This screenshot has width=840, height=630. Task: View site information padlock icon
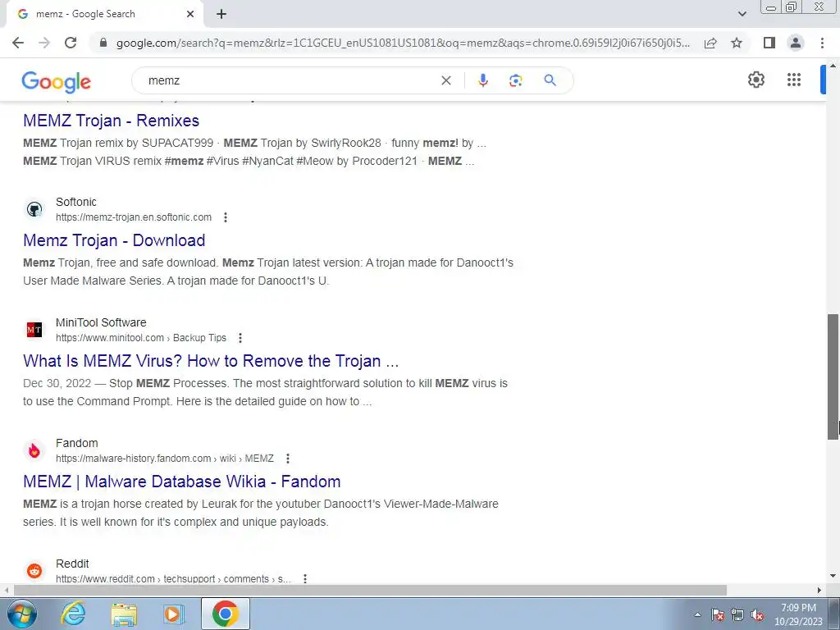[103, 43]
